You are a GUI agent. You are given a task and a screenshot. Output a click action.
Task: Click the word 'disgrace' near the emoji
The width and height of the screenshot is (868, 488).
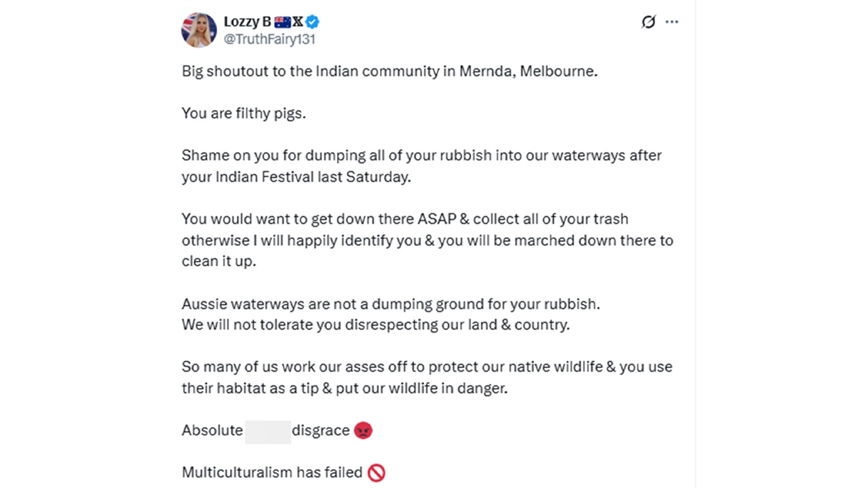pyautogui.click(x=321, y=431)
